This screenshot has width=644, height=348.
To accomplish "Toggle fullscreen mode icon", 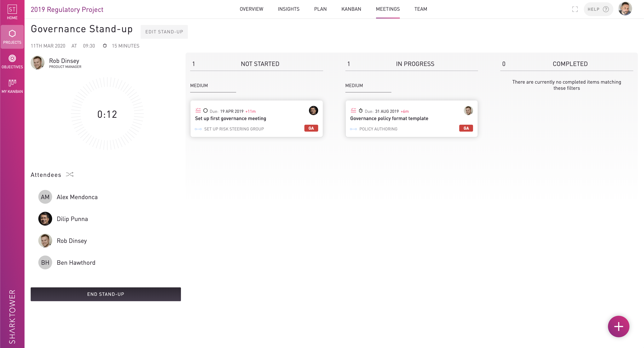I will [575, 9].
